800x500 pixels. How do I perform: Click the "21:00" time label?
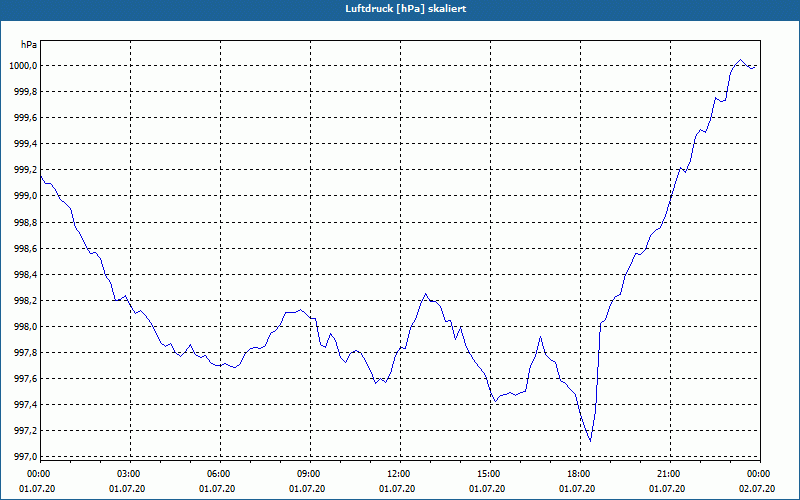tap(668, 474)
